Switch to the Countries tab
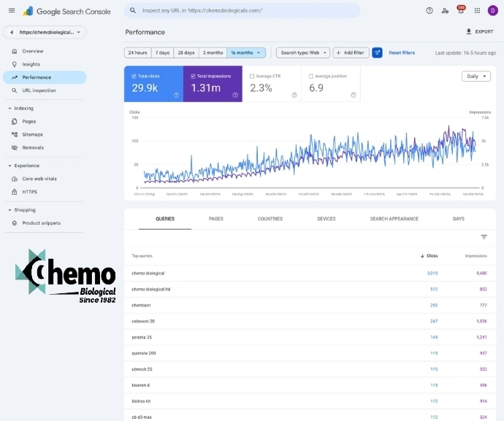 tap(270, 219)
